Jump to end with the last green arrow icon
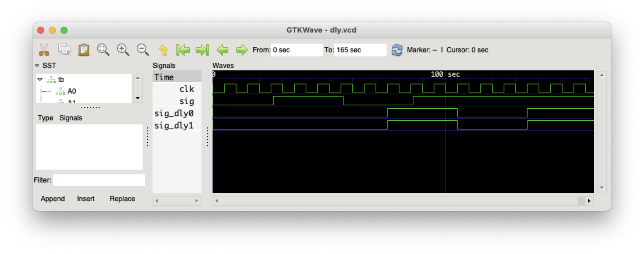Screen dimensions: 644x254 (203, 50)
